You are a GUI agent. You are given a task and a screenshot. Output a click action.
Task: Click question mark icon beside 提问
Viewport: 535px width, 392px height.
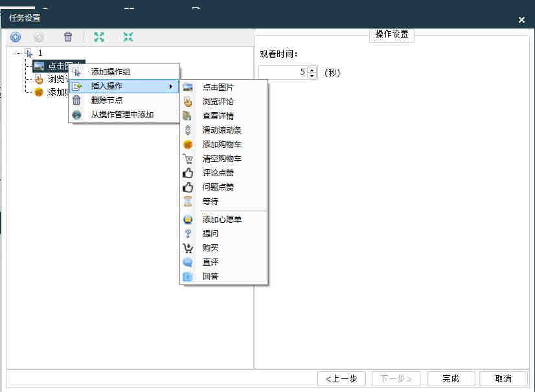pos(188,233)
